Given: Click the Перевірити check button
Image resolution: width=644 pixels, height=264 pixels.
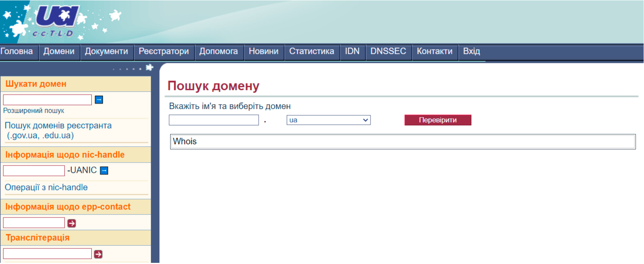Looking at the screenshot, I should pyautogui.click(x=438, y=120).
